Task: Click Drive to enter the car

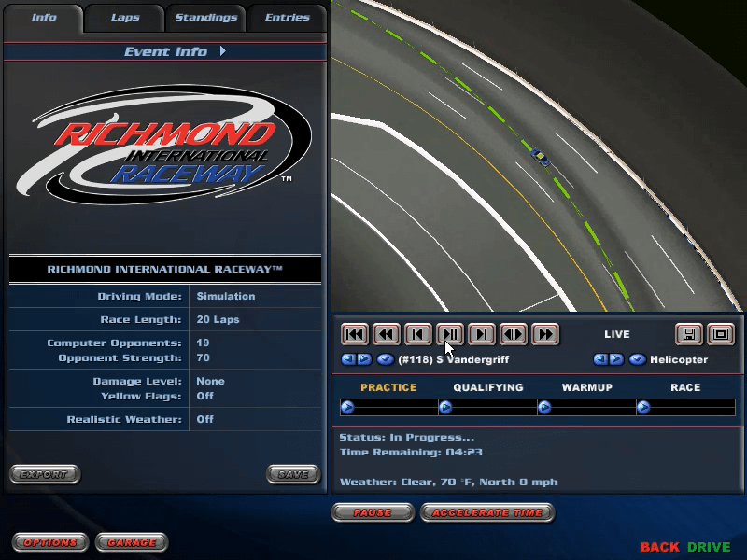Action: coord(709,547)
